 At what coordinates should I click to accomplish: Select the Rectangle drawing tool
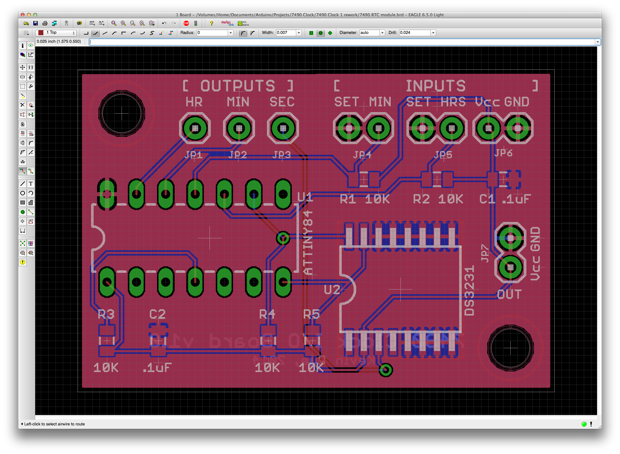pos(23,202)
